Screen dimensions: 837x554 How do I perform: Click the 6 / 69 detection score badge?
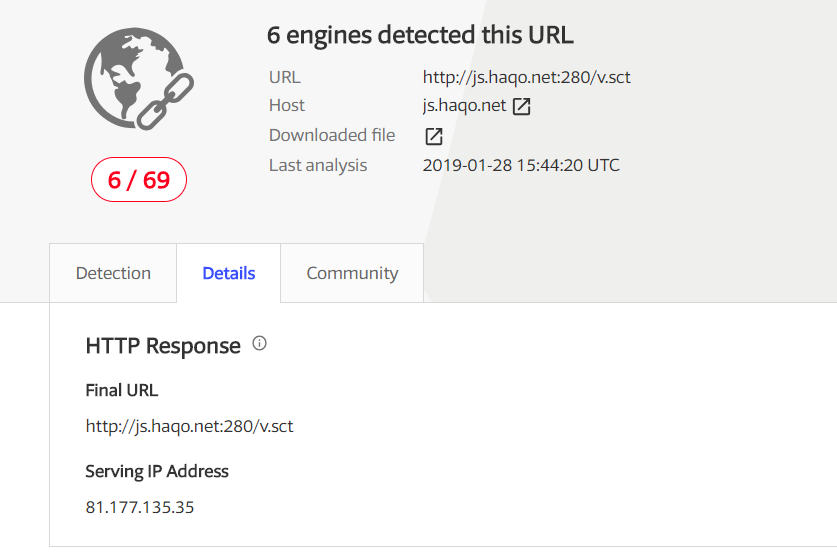point(139,179)
